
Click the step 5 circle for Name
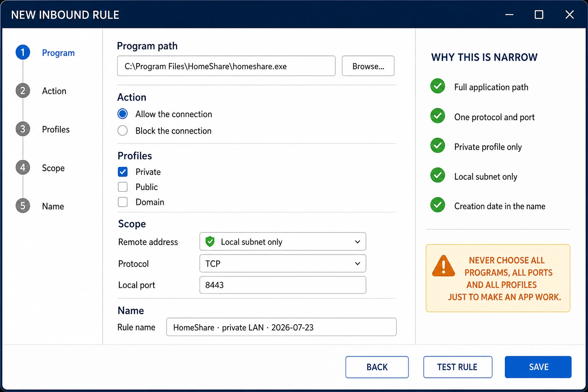click(23, 206)
